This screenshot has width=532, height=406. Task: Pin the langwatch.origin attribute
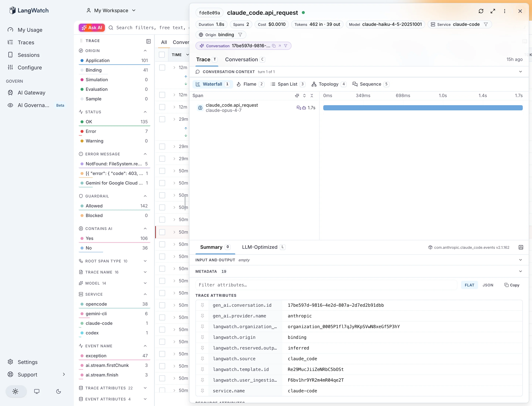pos(202,337)
